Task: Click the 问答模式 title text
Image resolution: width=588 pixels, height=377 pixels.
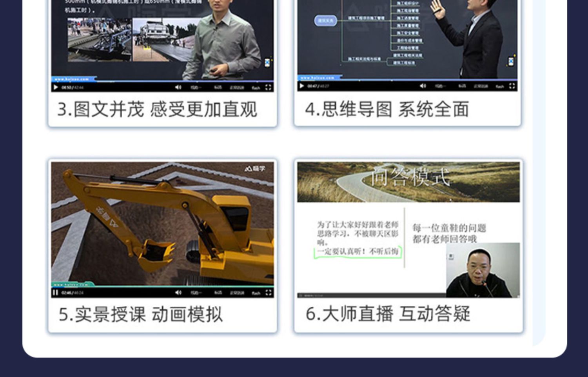Action: pos(410,177)
